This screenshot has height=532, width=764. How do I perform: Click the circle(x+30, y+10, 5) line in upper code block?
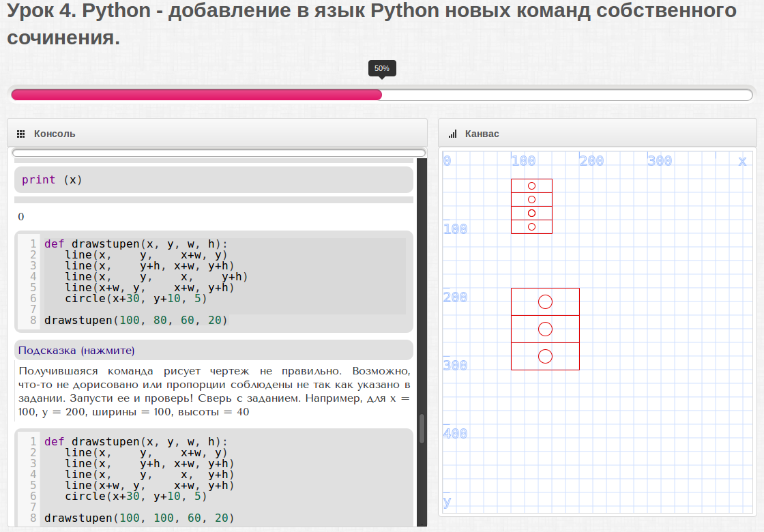click(x=136, y=298)
